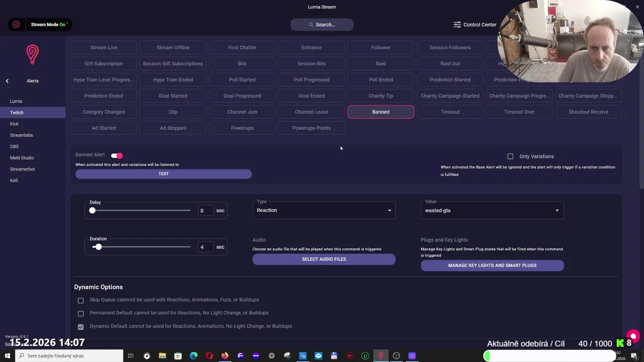Launch Microsoft Edge from the taskbar
Screen dimensions: 644x362
coord(193,356)
